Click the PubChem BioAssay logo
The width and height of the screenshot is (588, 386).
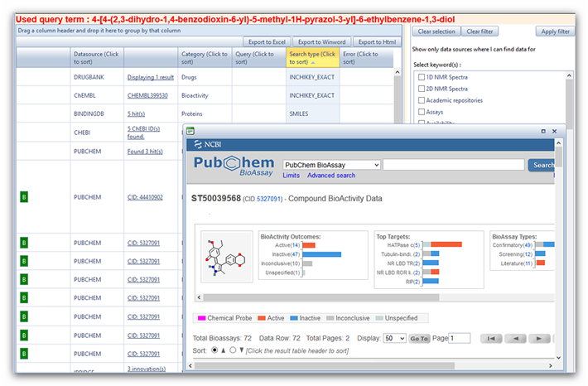pyautogui.click(x=234, y=166)
